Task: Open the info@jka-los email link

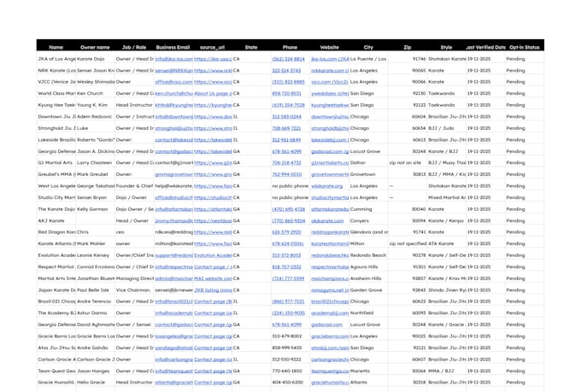Action: point(173,59)
